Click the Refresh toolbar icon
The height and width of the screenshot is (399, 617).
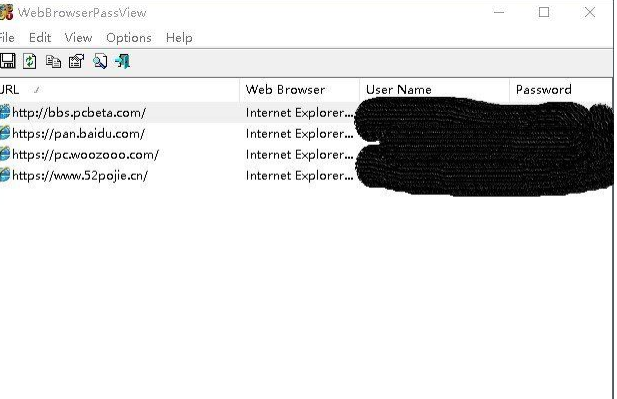tap(30, 61)
